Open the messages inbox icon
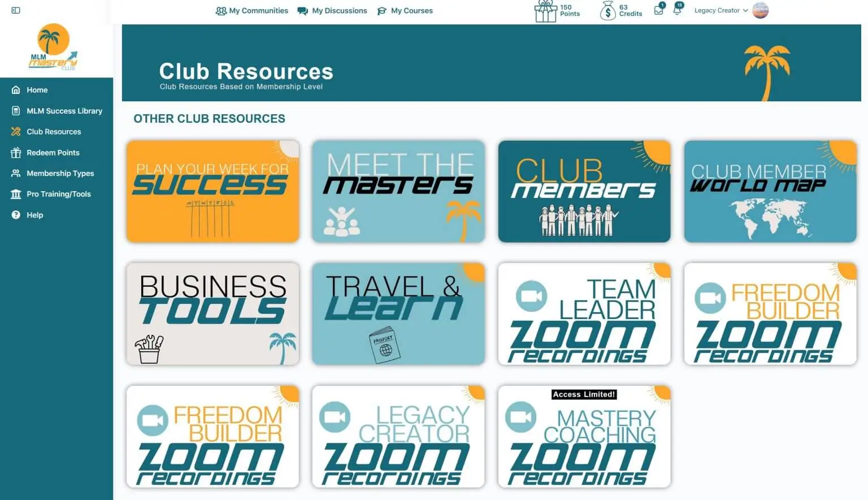The image size is (868, 500). click(658, 10)
